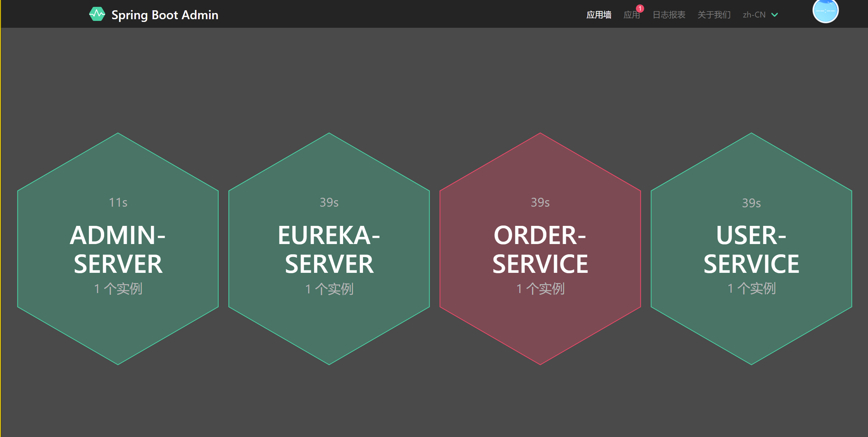Viewport: 868px width, 437px height.
Task: Click the 11s uptime on ADMIN-SERVER
Action: [x=118, y=203]
